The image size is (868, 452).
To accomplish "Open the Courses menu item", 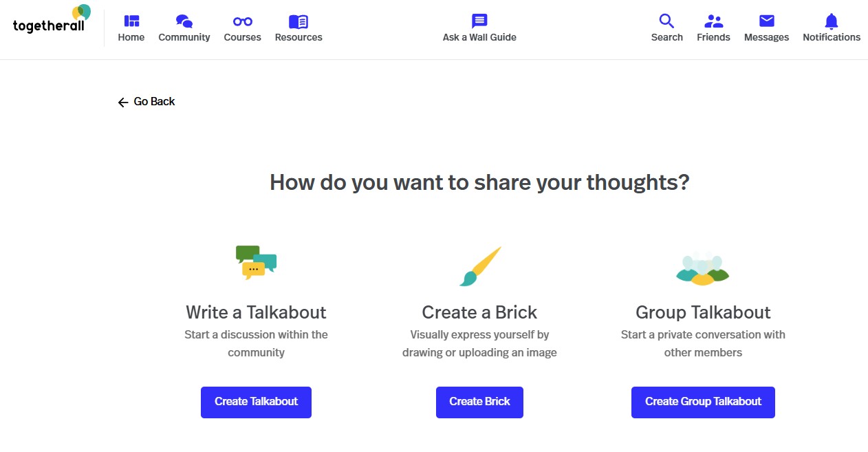I will [242, 37].
